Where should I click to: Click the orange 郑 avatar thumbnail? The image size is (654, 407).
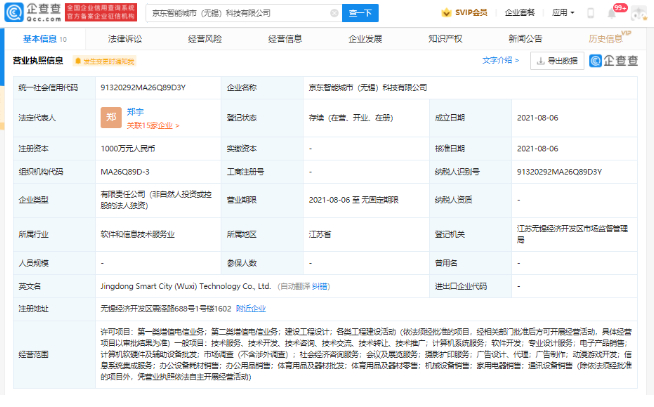point(111,118)
